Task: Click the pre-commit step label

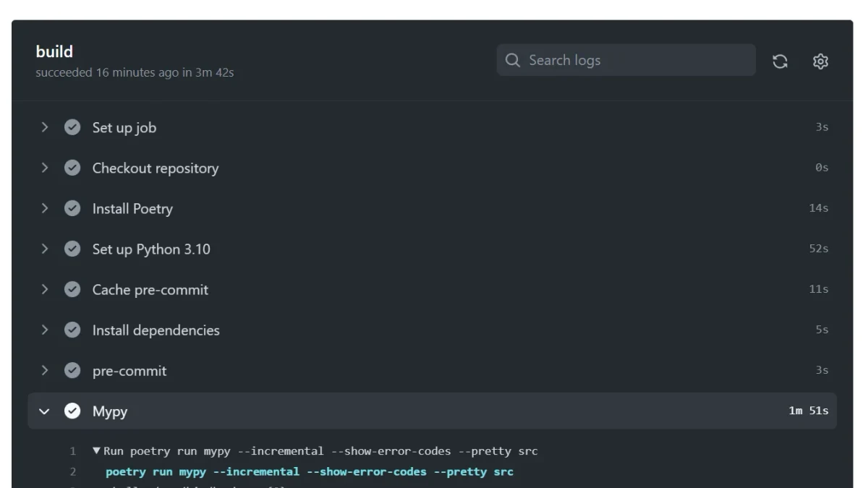Action: click(x=129, y=371)
